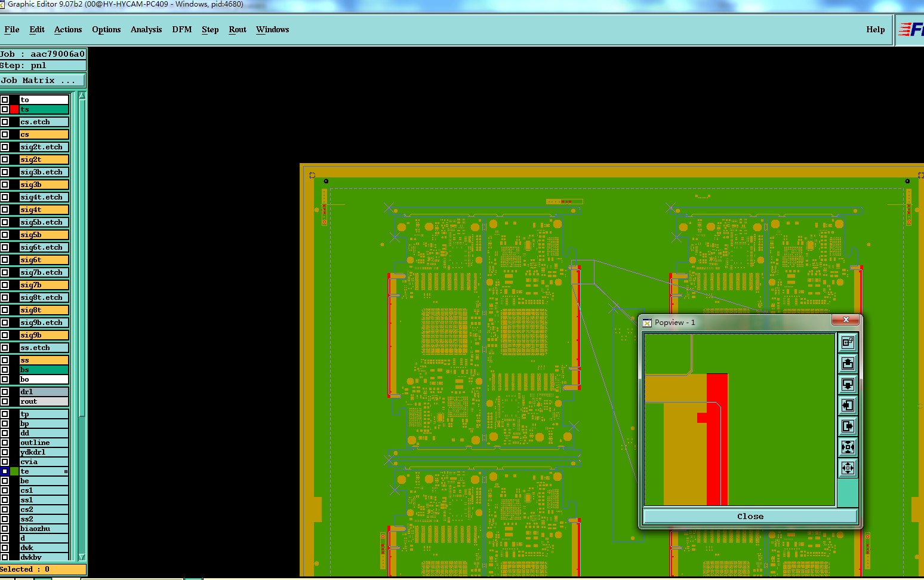The height and width of the screenshot is (580, 924).
Task: Select the sig3b.etch layer row
Action: click(x=44, y=172)
